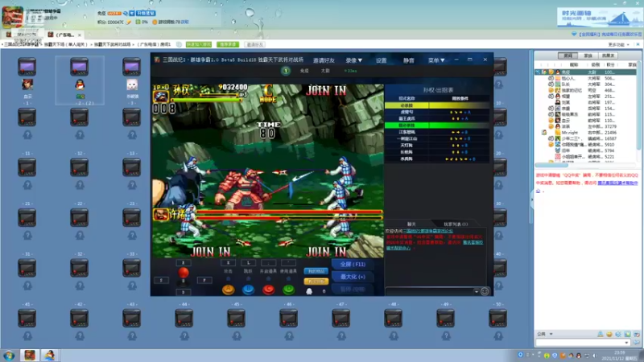Click the red joystick ball
The width and height of the screenshot is (644, 362).
pyautogui.click(x=184, y=273)
